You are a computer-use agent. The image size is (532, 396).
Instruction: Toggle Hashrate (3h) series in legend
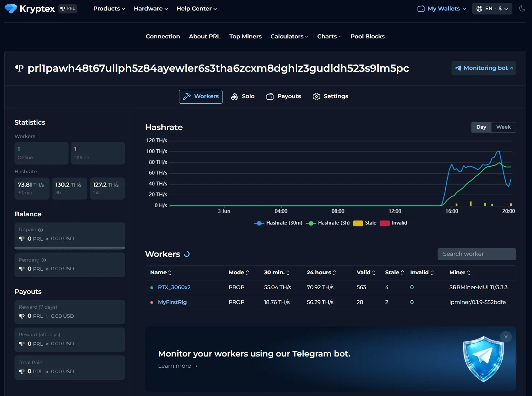tap(328, 223)
